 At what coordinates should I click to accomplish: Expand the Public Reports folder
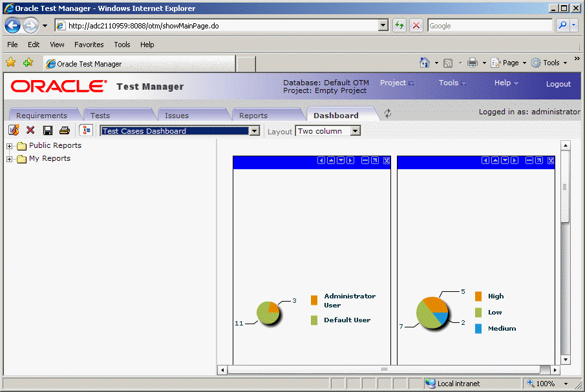(x=10, y=146)
